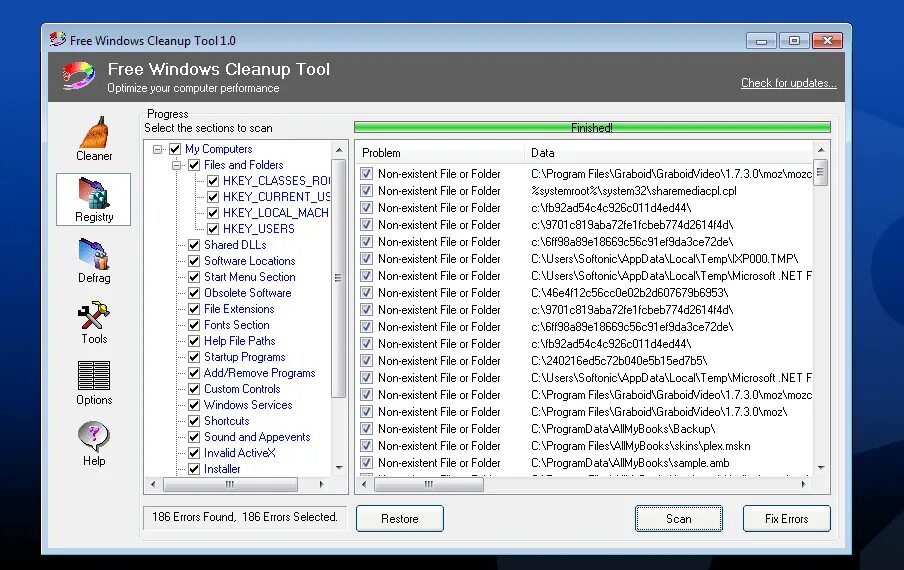Uncheck the plex.mskn result row checkbox
Viewport: 904px width, 570px height.
366,446
